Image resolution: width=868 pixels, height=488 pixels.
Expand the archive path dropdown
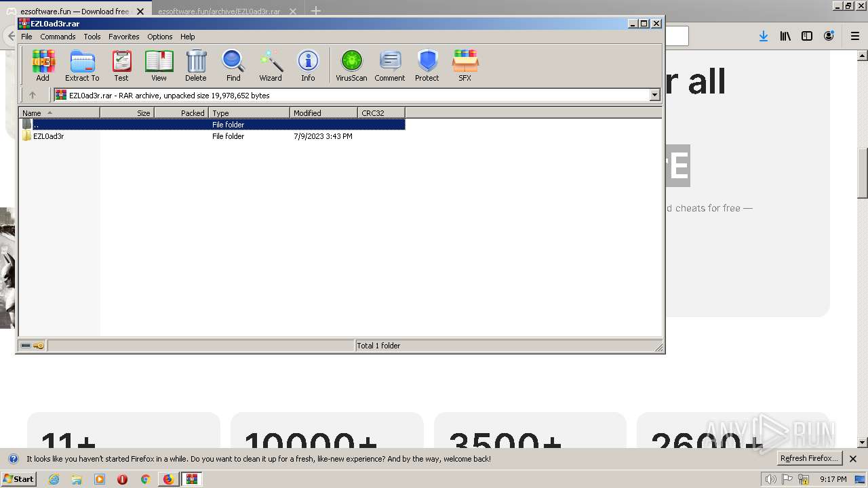[654, 96]
